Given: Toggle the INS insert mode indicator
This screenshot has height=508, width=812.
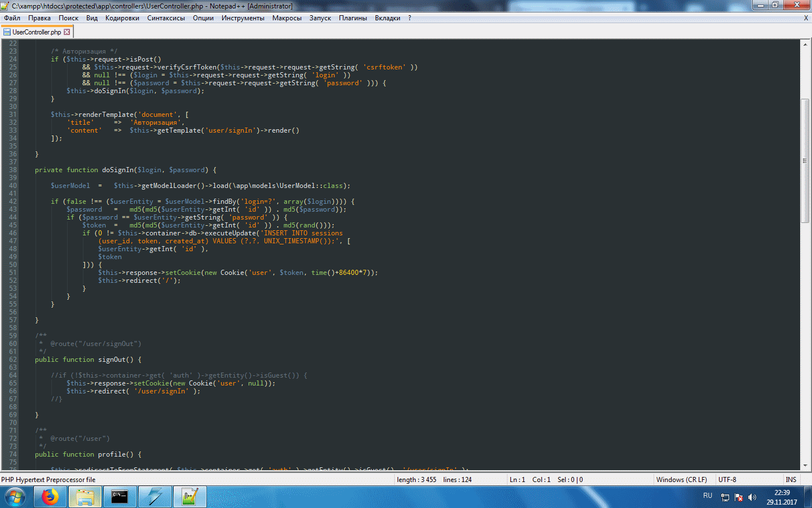Looking at the screenshot, I should [x=791, y=480].
